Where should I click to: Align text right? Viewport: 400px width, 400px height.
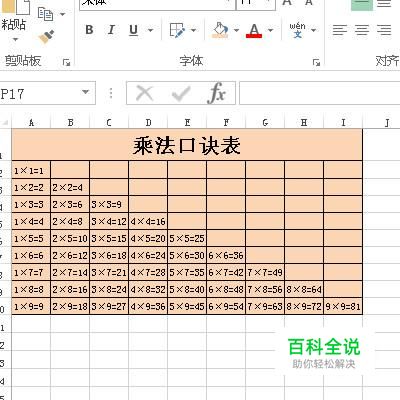(x=384, y=30)
